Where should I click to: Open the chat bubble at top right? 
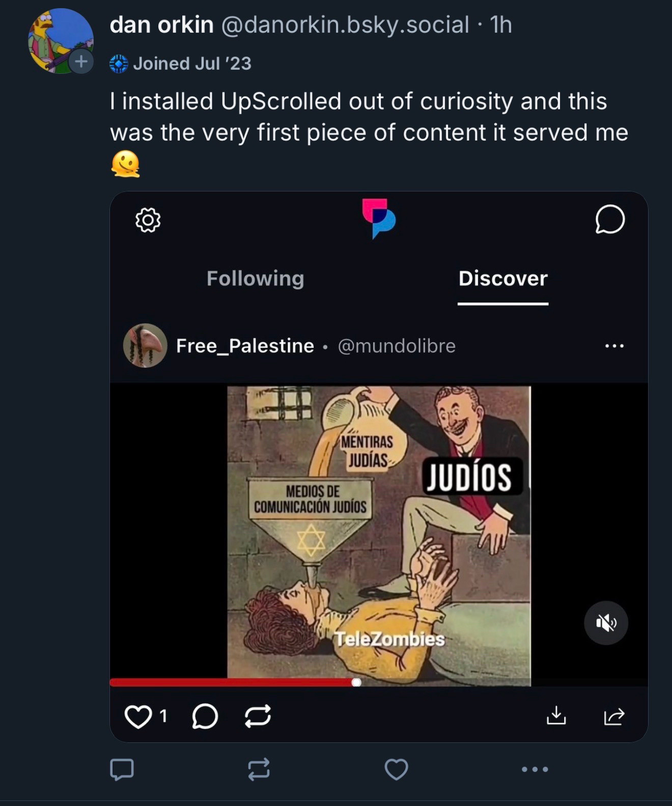(x=609, y=220)
